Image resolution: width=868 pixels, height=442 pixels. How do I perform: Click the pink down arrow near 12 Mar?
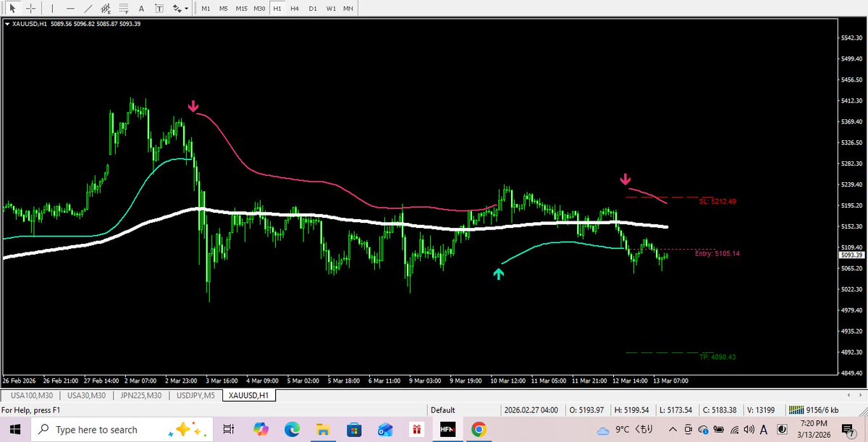tap(625, 179)
